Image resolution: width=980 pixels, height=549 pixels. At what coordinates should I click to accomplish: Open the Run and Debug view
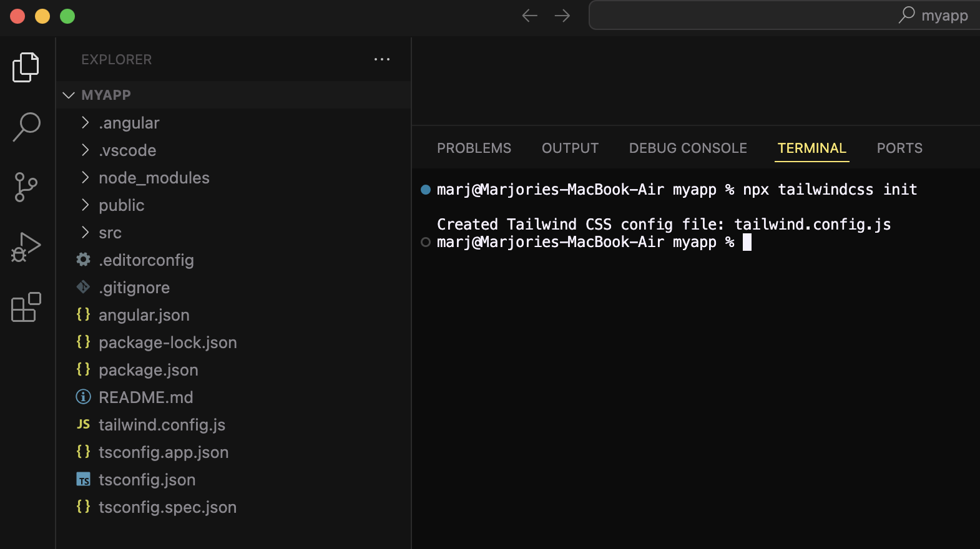26,247
